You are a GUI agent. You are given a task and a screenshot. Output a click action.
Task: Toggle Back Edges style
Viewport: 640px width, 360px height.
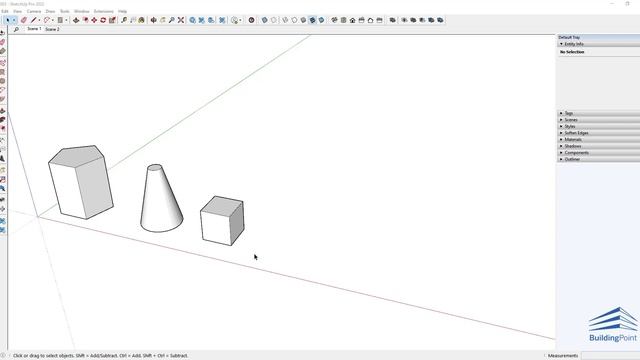273,20
